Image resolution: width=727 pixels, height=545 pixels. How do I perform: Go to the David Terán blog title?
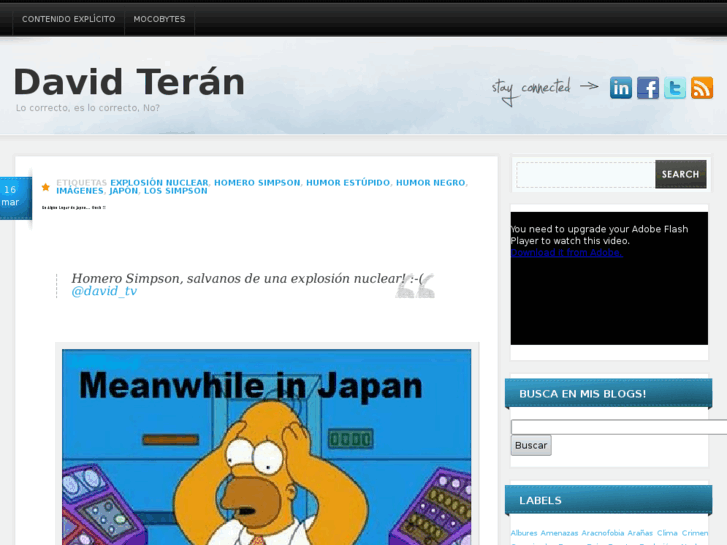pos(129,82)
